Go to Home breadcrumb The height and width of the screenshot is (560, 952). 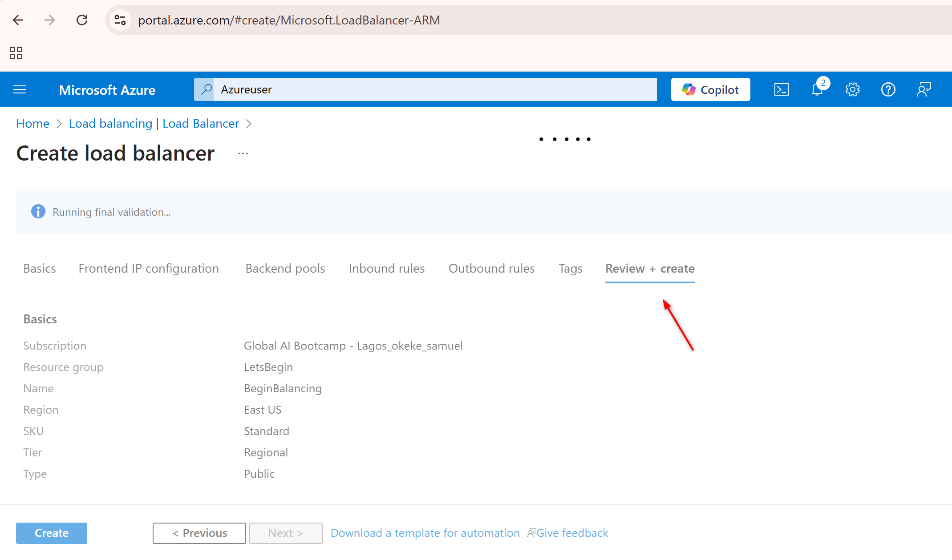click(33, 124)
